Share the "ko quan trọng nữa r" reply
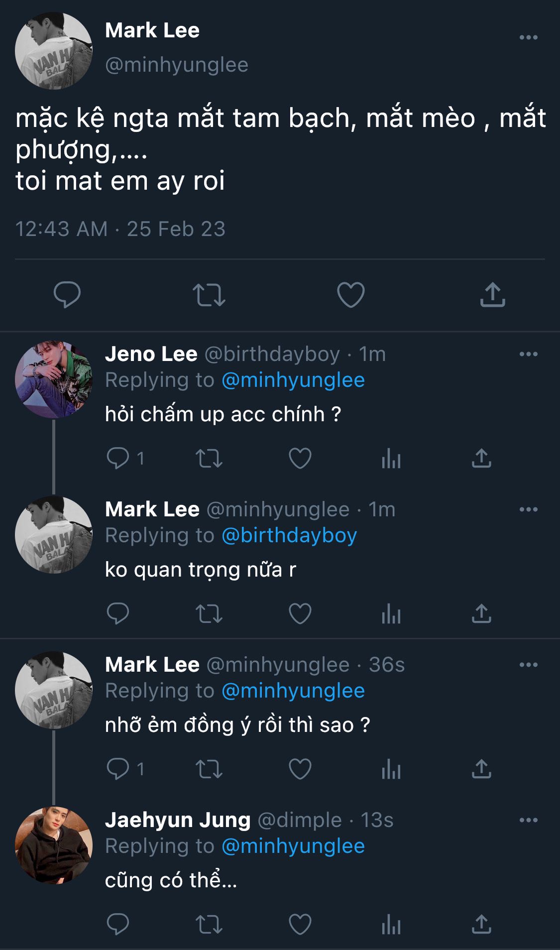The image size is (560, 950). click(481, 614)
